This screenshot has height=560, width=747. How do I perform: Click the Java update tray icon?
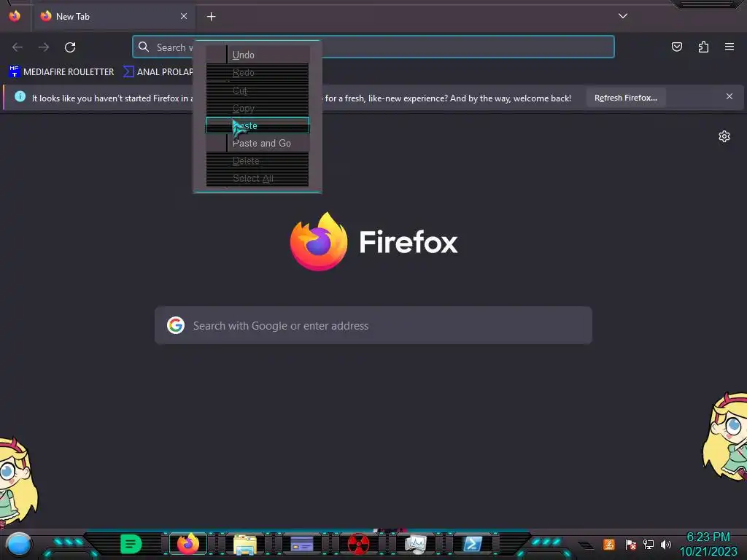[x=609, y=544]
